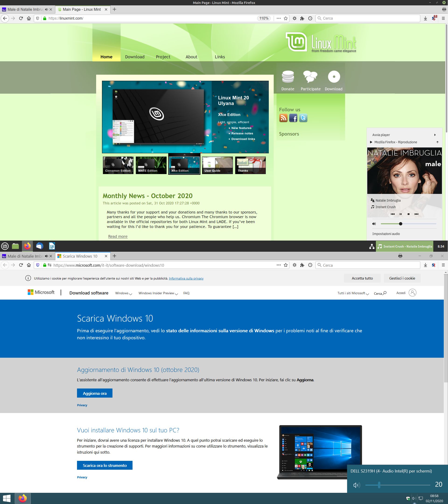
Task: Click the Gestisci i cookie button
Action: pyautogui.click(x=402, y=278)
